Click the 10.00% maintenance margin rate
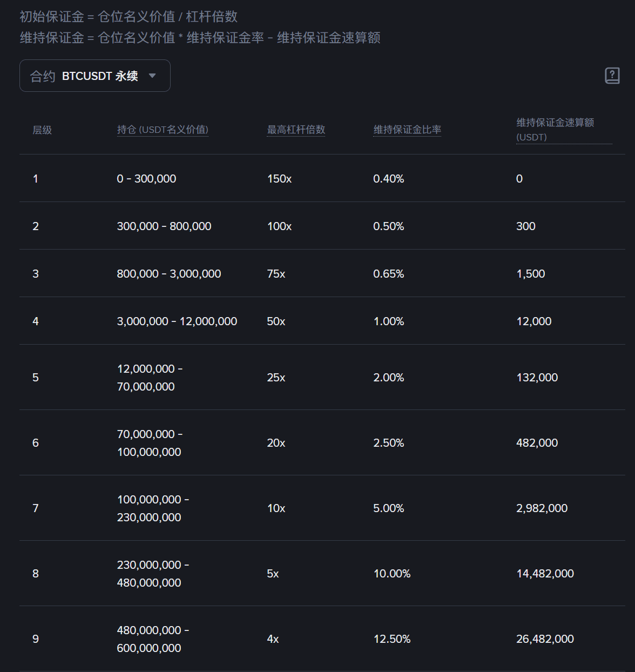 [392, 574]
